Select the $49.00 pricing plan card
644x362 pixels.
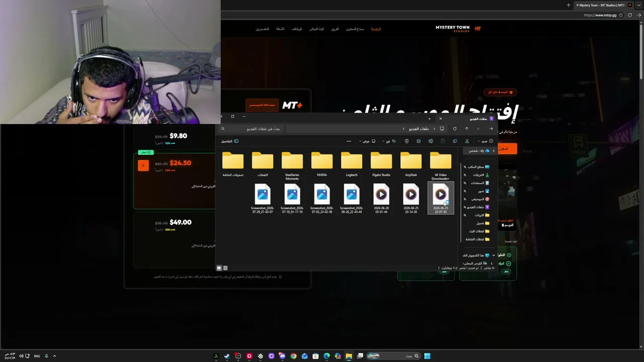pyautogui.click(x=174, y=239)
